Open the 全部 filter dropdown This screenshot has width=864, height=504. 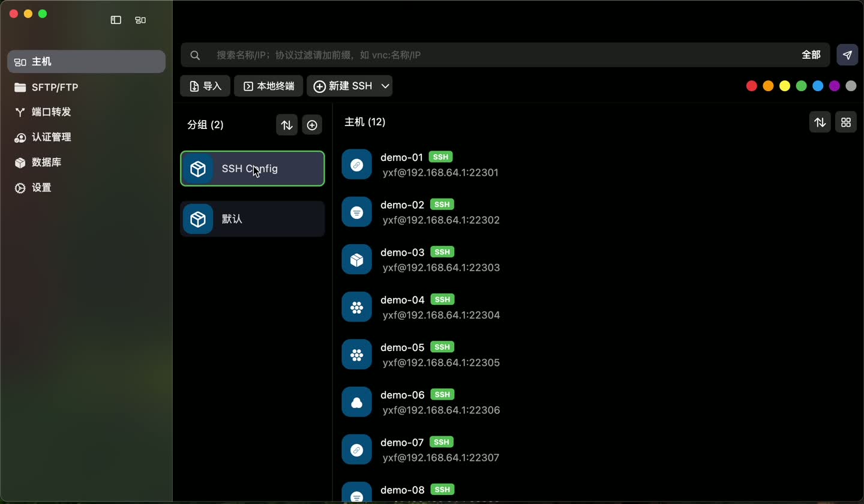pyautogui.click(x=811, y=55)
